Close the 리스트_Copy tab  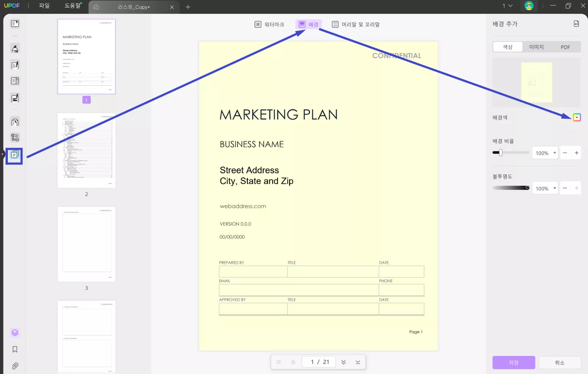(x=172, y=7)
